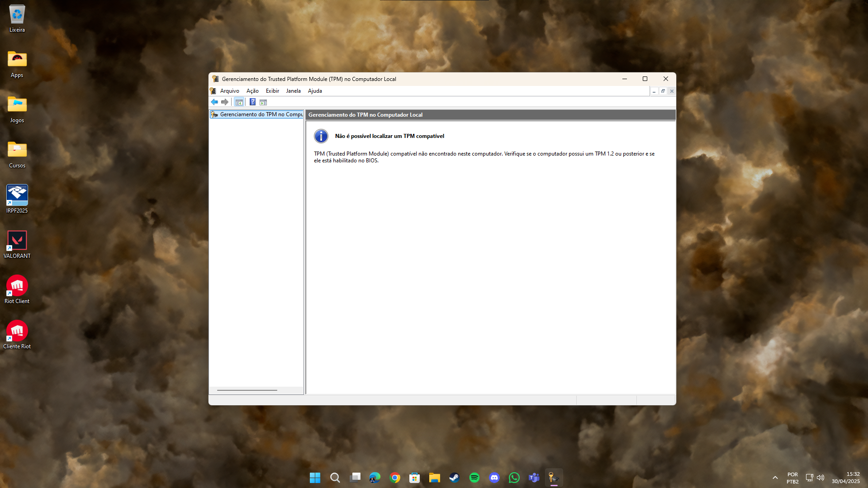Minimize the TPM management window
The width and height of the screenshot is (868, 488).
[625, 79]
